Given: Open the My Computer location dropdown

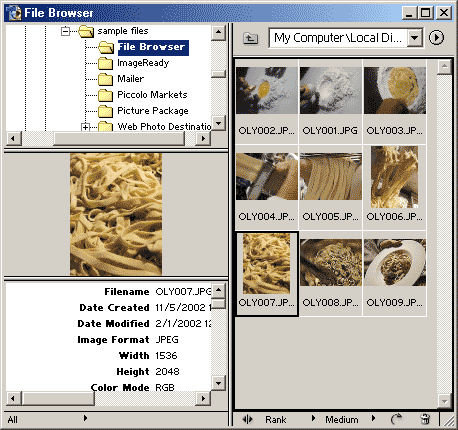Looking at the screenshot, I should [x=415, y=38].
